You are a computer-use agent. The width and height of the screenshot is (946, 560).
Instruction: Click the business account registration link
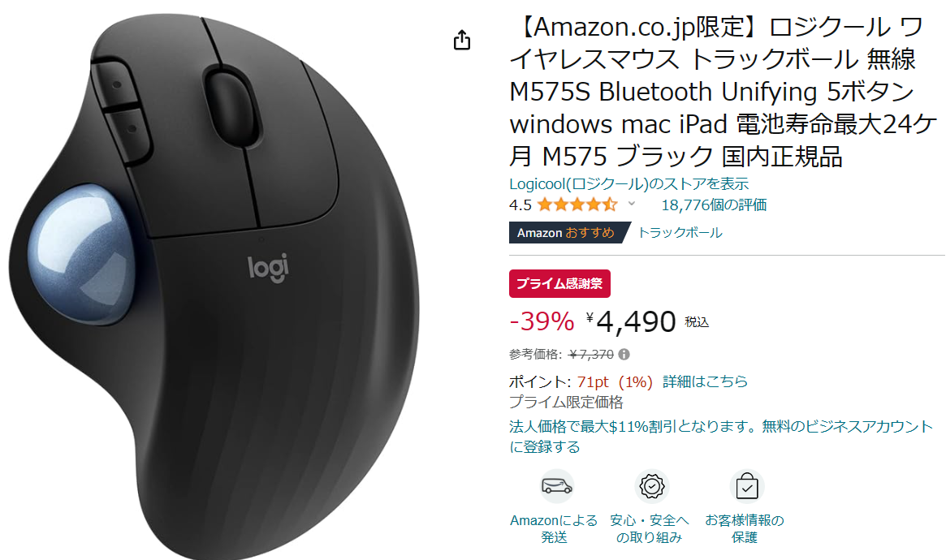[x=721, y=437]
